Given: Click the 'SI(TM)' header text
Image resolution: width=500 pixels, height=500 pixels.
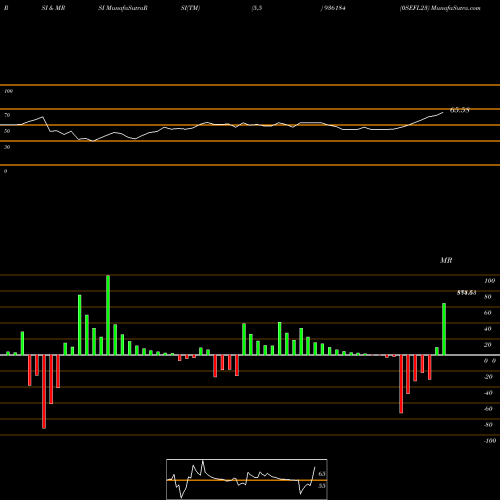Looking at the screenshot, I should point(190,8).
